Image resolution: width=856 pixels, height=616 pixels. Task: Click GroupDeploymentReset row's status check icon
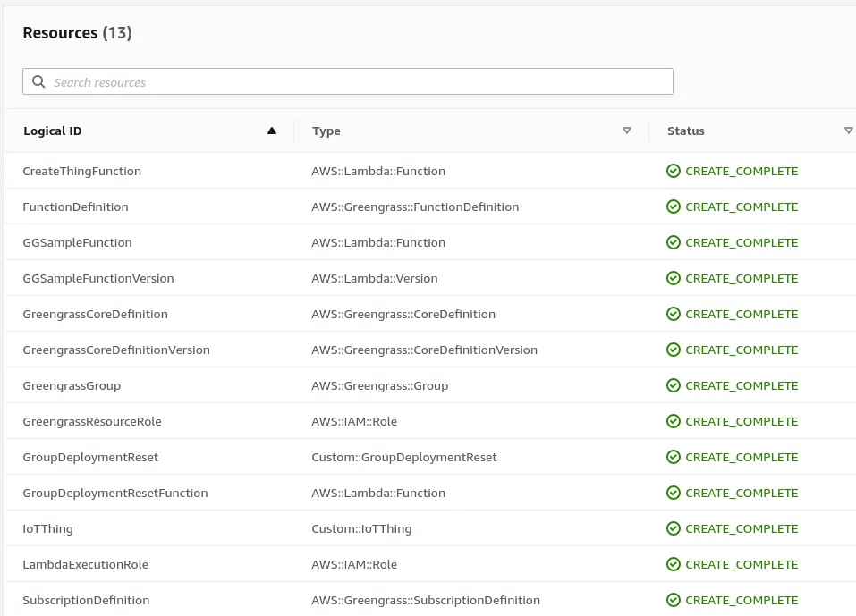click(674, 457)
